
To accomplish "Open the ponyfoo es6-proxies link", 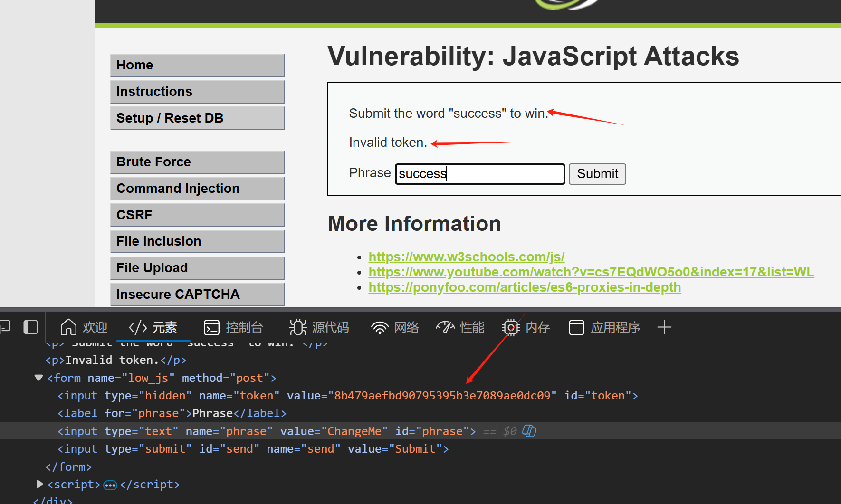I will (525, 287).
